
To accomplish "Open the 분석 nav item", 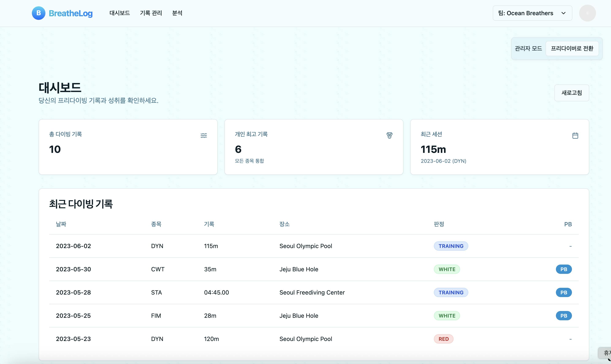I will (x=177, y=13).
